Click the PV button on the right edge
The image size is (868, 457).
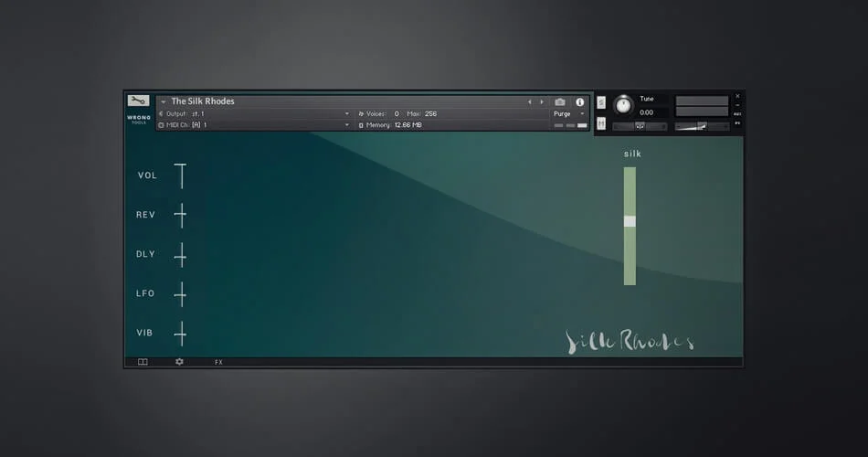(x=737, y=123)
